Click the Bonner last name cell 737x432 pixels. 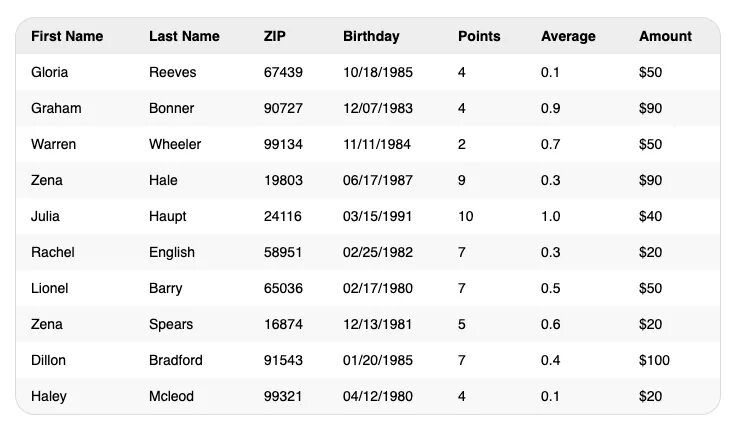(172, 108)
